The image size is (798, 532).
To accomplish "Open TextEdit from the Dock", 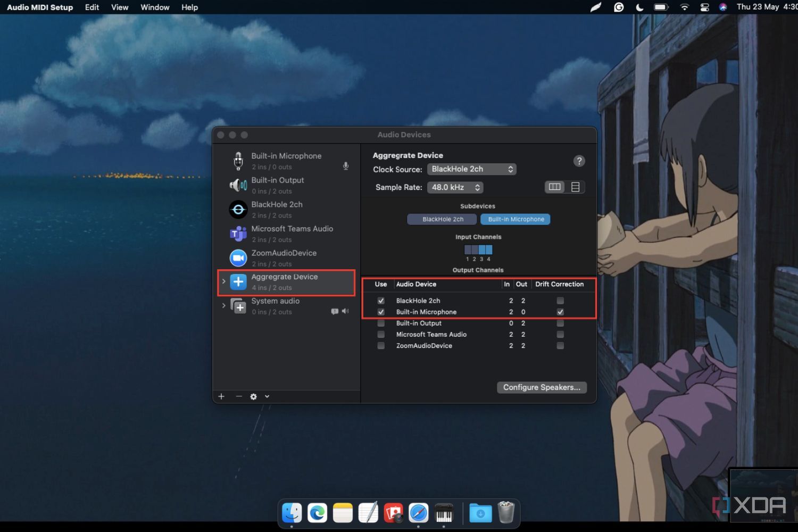I will pos(368,513).
